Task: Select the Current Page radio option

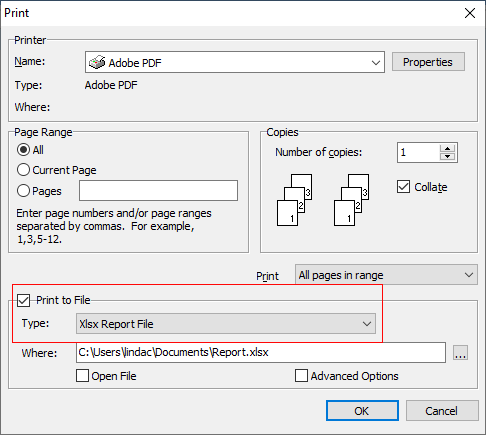Action: [x=23, y=170]
